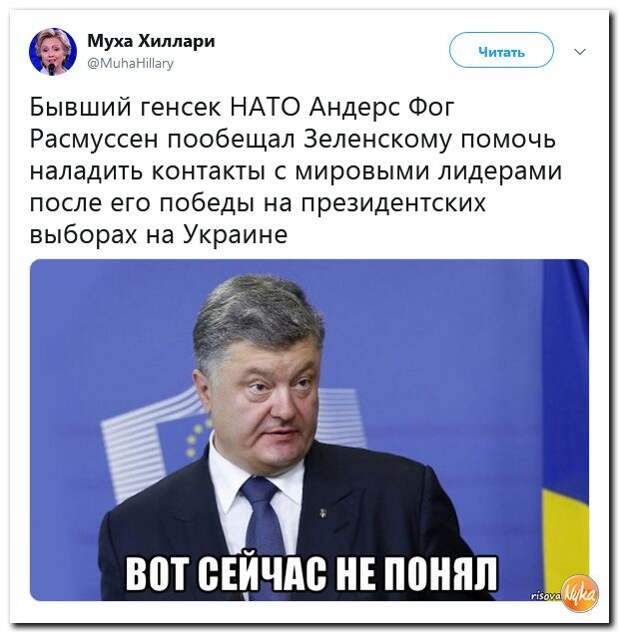
Task: Click the word Зеленскому in the tweet
Action: tap(377, 139)
